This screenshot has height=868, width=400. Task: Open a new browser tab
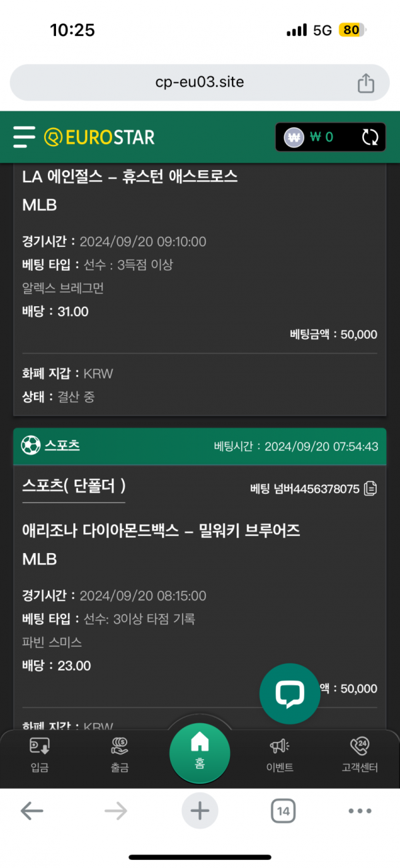point(199,811)
